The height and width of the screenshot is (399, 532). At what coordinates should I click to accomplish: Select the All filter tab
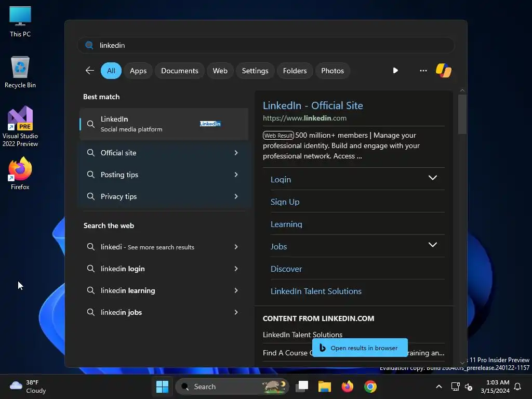(111, 71)
